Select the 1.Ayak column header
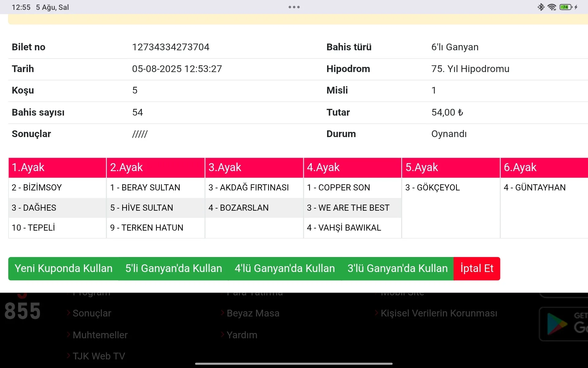 [57, 167]
